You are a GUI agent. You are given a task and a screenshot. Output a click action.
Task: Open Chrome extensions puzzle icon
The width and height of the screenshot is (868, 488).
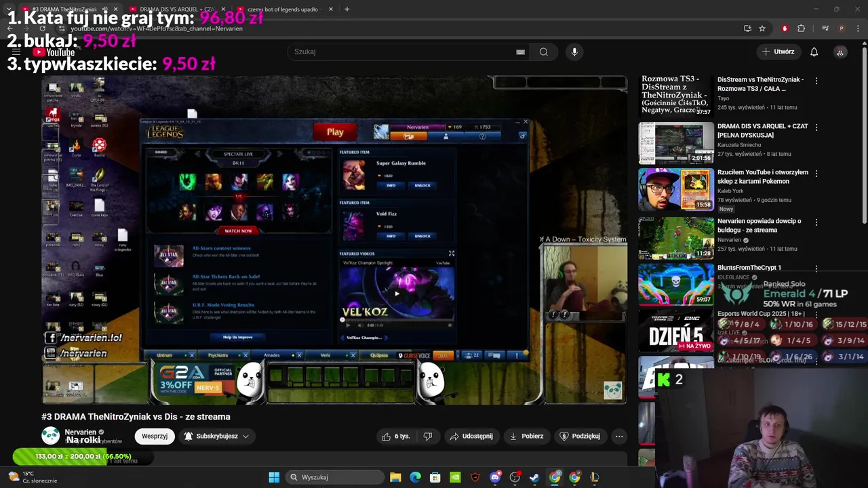802,28
